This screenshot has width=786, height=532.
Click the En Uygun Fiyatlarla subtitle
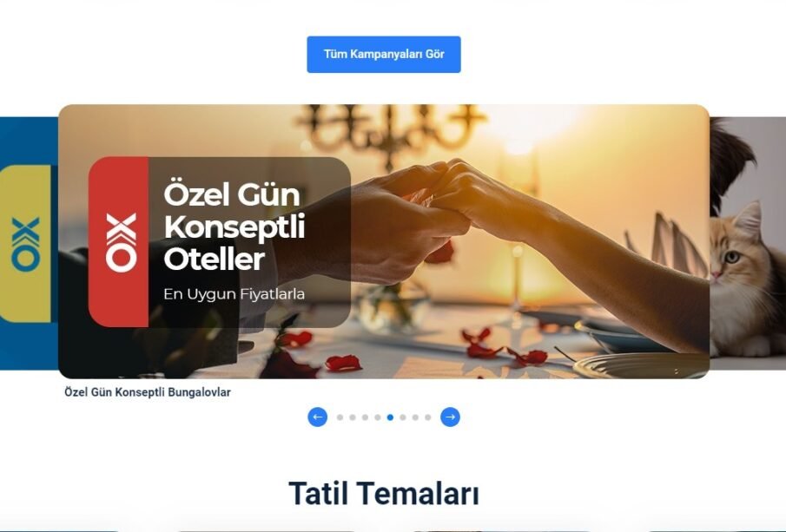(x=234, y=293)
